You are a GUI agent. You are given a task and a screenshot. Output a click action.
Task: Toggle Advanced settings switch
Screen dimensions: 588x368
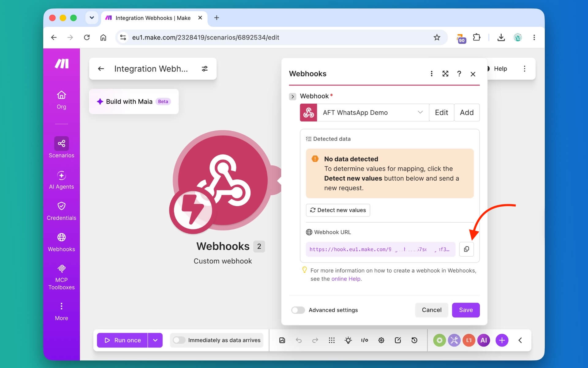(298, 310)
